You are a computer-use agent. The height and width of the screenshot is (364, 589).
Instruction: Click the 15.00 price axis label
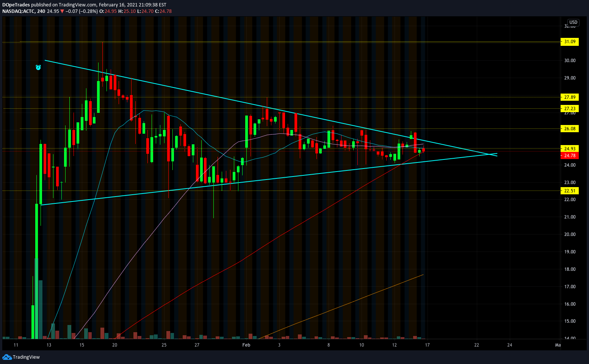coord(570,321)
